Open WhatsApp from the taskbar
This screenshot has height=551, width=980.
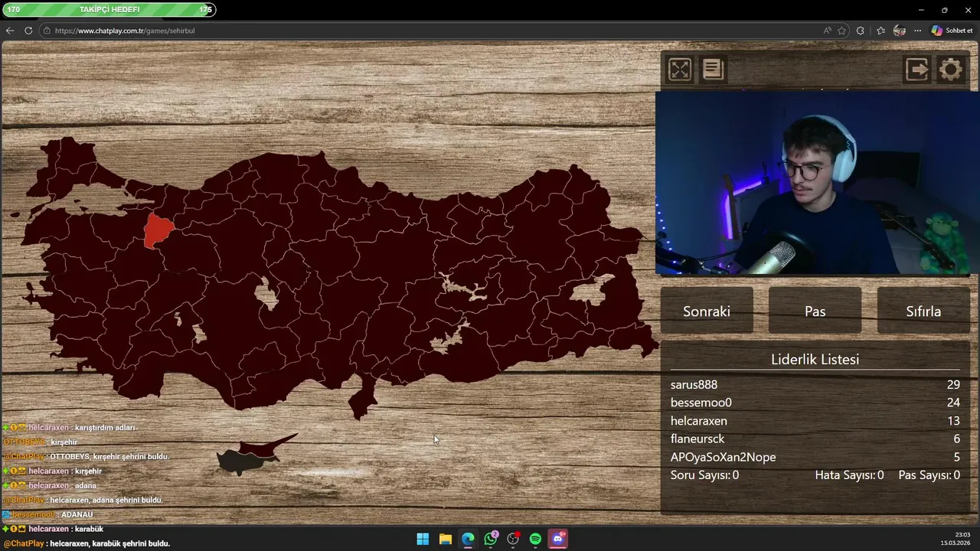[491, 539]
